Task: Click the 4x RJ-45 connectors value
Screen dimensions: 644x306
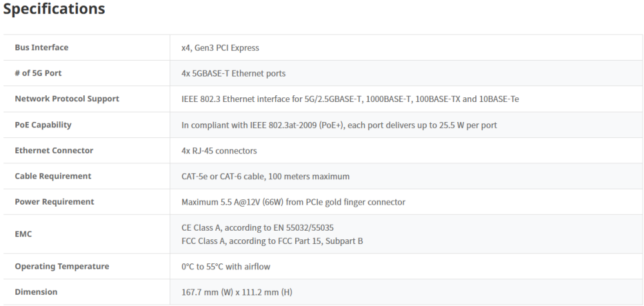Action: coord(219,151)
